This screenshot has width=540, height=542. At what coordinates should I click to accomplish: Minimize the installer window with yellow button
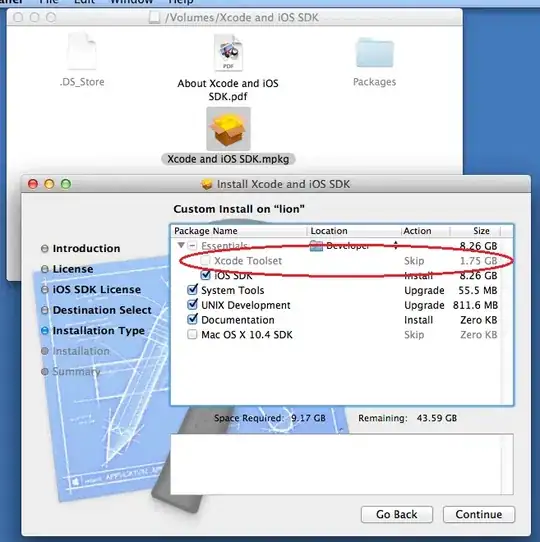[49, 184]
